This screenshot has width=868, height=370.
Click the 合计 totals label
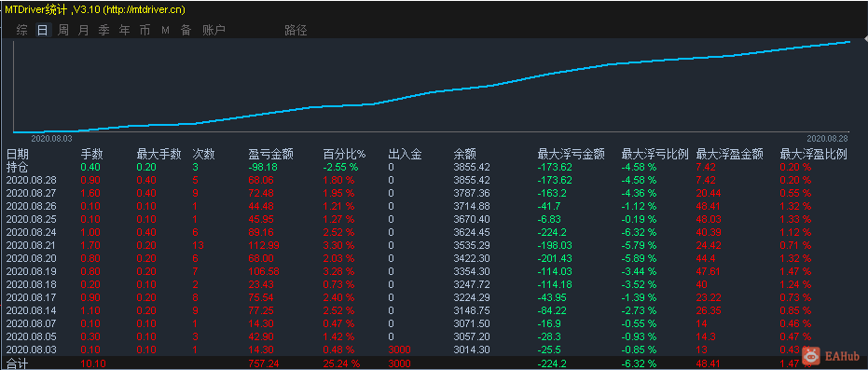click(17, 363)
